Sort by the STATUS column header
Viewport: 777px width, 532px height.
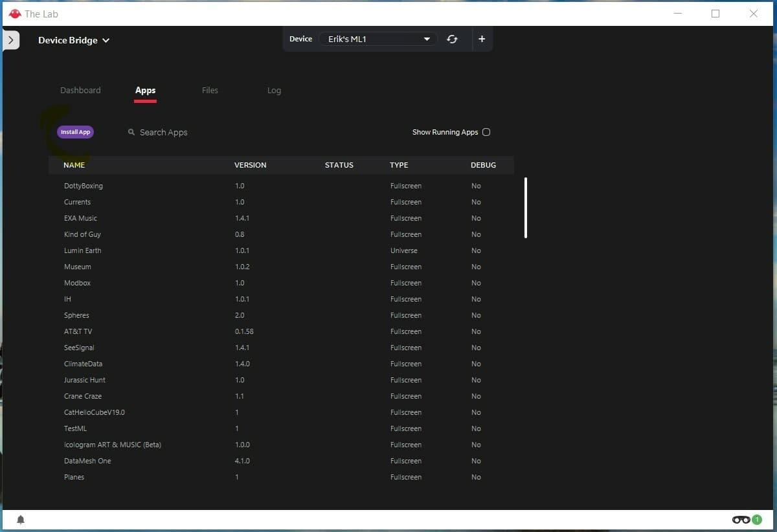(x=339, y=165)
